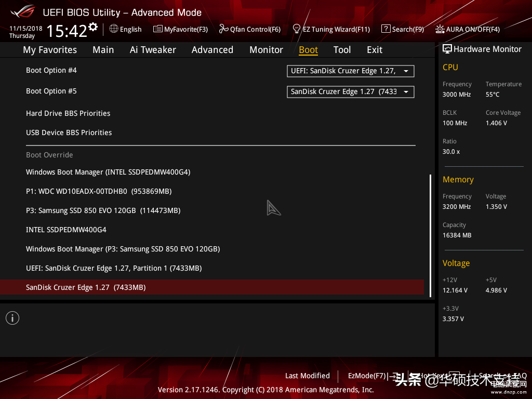532x399 pixels.
Task: Go to the Ai Tweaker tab
Action: coord(153,50)
